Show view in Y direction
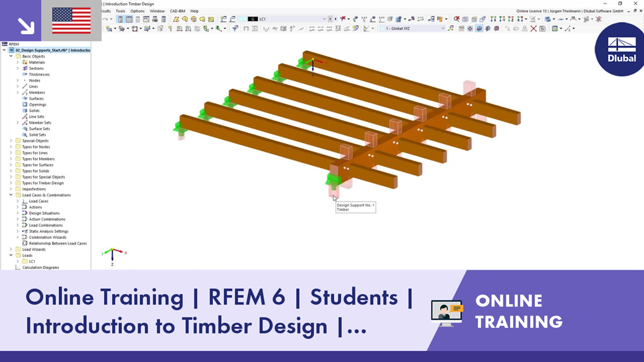The height and width of the screenshot is (362, 644). [502, 19]
